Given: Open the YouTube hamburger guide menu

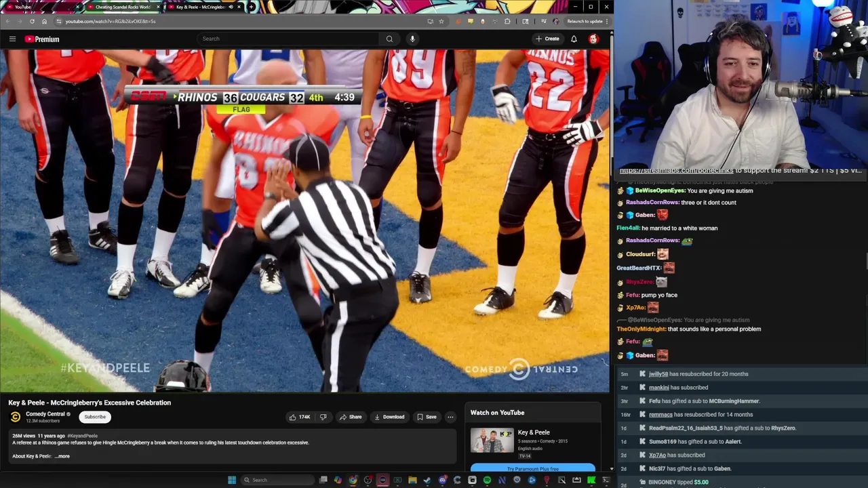Looking at the screenshot, I should click(x=12, y=39).
